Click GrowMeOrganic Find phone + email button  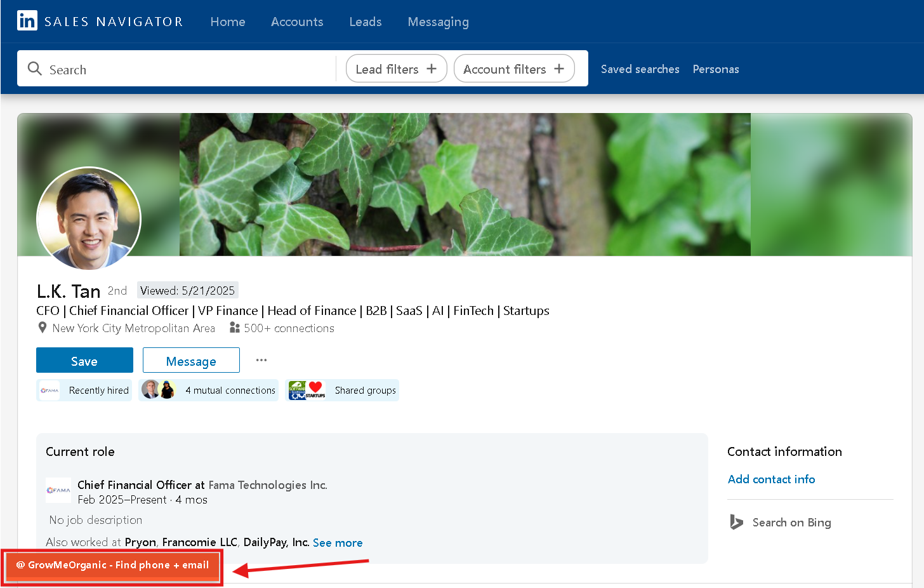(112, 565)
